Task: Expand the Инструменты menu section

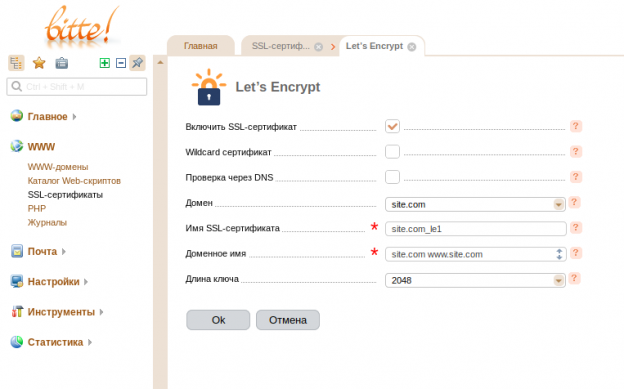Action: coord(101,312)
